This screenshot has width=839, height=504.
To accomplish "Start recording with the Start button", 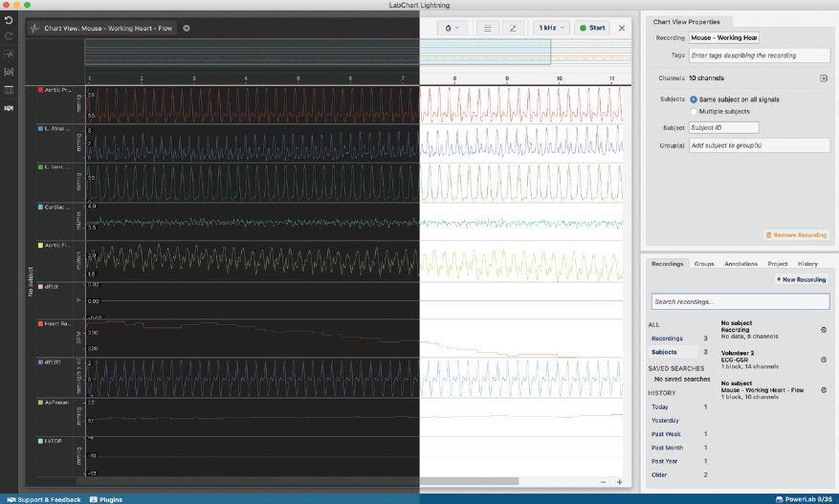I will [592, 28].
